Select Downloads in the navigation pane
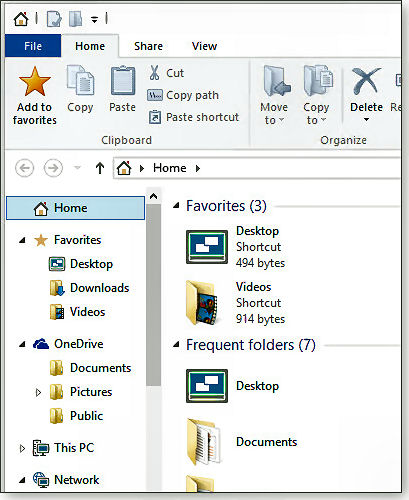 [x=89, y=288]
